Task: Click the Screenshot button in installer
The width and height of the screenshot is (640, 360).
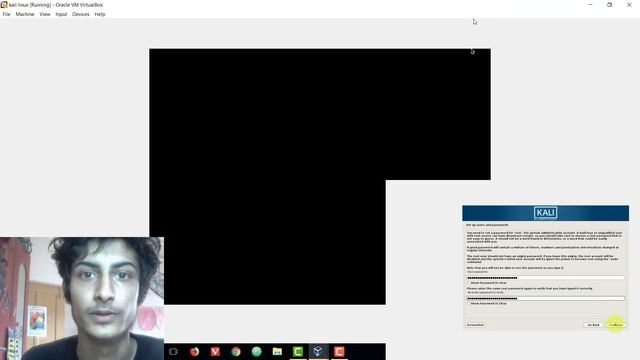Action: [475, 325]
